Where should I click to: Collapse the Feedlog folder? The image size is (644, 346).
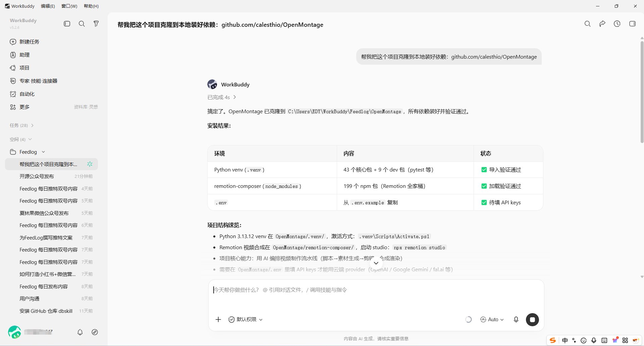click(x=28, y=152)
